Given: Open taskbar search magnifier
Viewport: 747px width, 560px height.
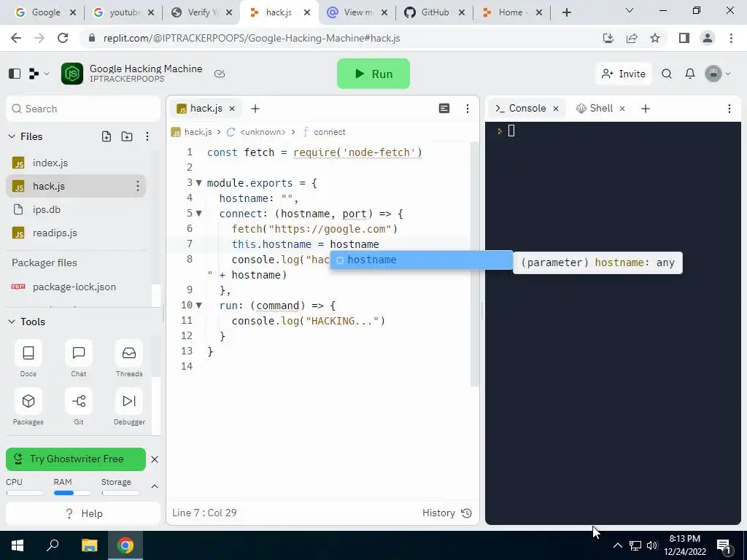Looking at the screenshot, I should point(53,545).
